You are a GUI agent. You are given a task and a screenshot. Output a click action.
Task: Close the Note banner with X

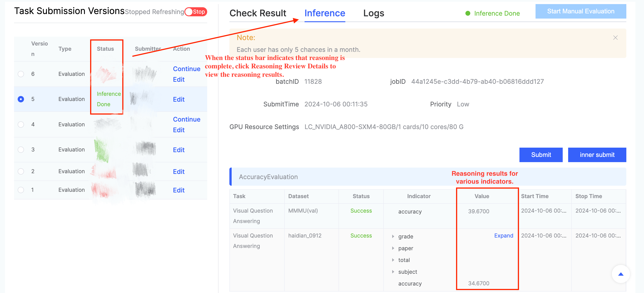pos(615,38)
